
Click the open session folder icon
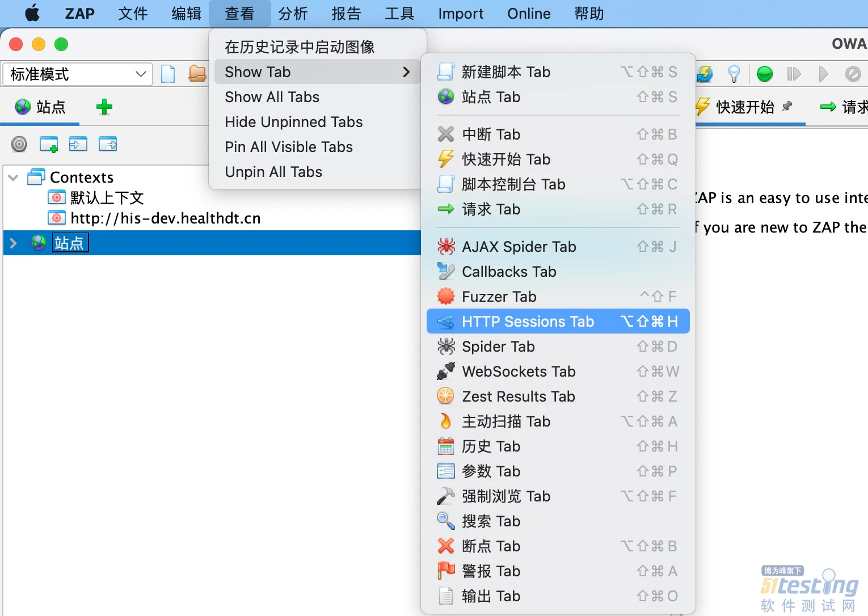click(197, 74)
